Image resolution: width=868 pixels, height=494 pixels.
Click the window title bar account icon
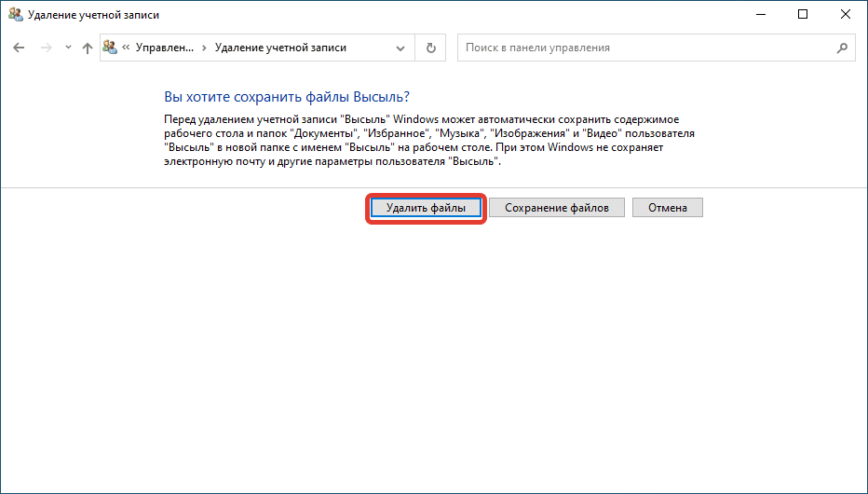(x=16, y=14)
